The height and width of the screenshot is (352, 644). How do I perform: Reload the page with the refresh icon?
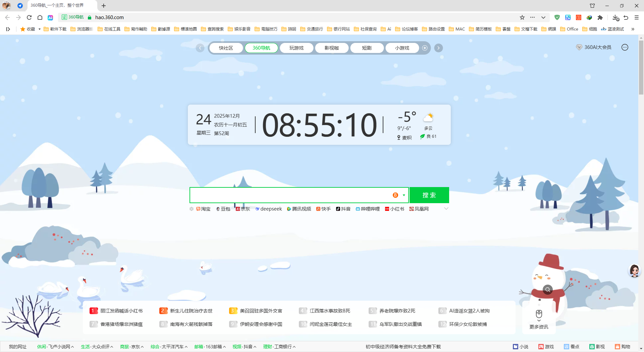tap(29, 17)
